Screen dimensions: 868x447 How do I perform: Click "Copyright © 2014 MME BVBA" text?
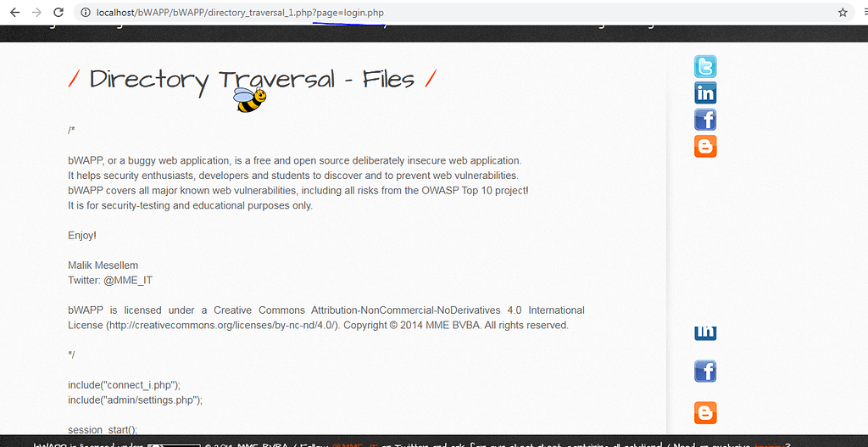coord(411,325)
